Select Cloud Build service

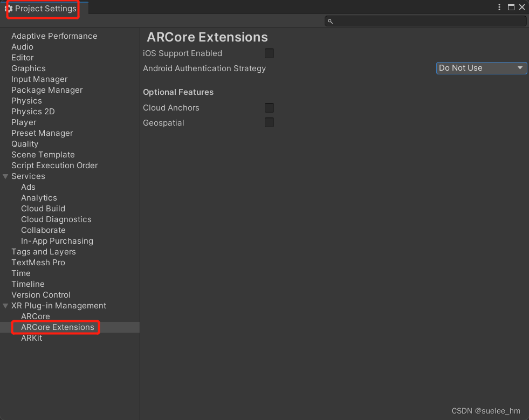43,209
